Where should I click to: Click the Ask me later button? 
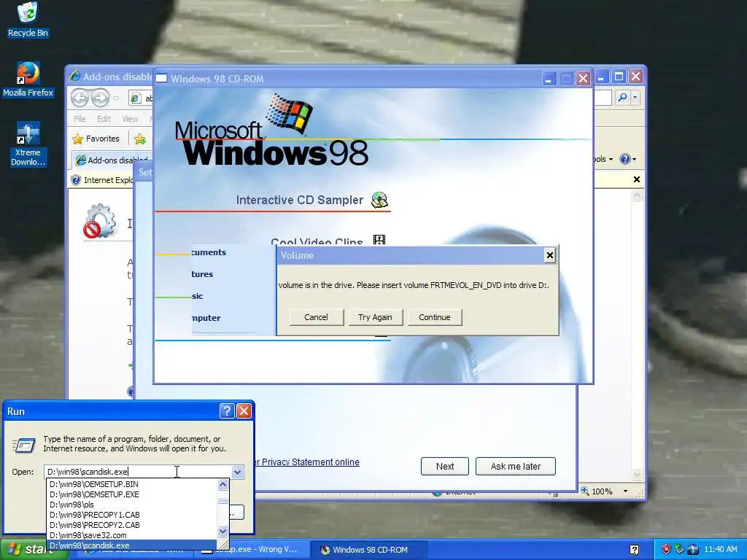(516, 466)
